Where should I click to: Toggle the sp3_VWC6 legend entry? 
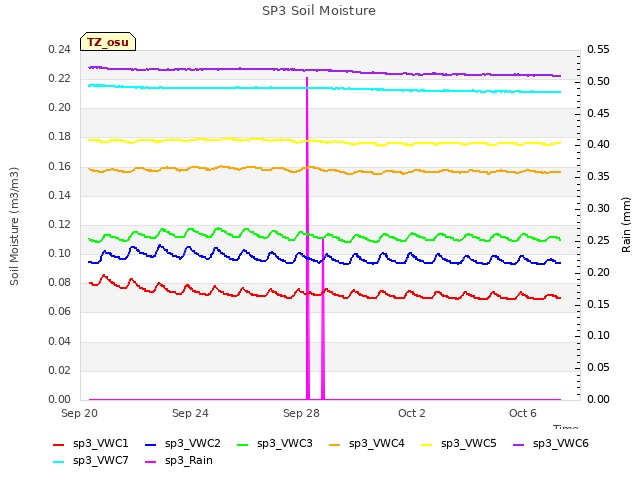tap(551, 444)
